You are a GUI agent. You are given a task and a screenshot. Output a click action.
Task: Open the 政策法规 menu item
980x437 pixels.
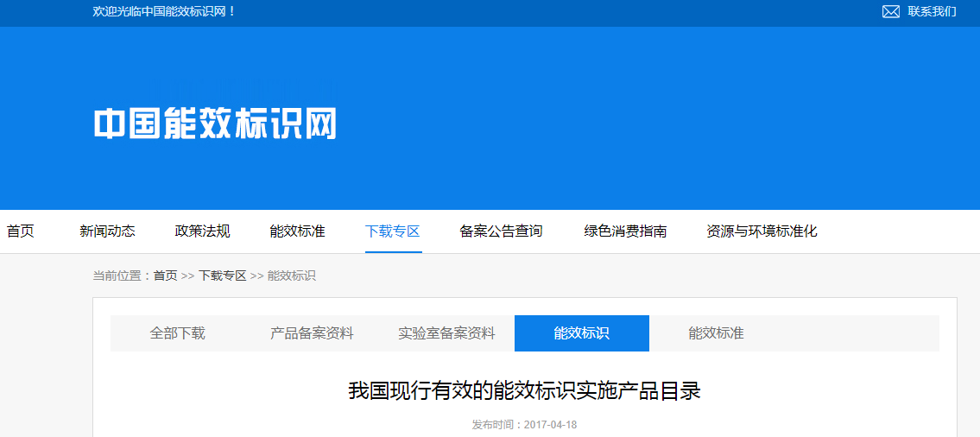203,231
